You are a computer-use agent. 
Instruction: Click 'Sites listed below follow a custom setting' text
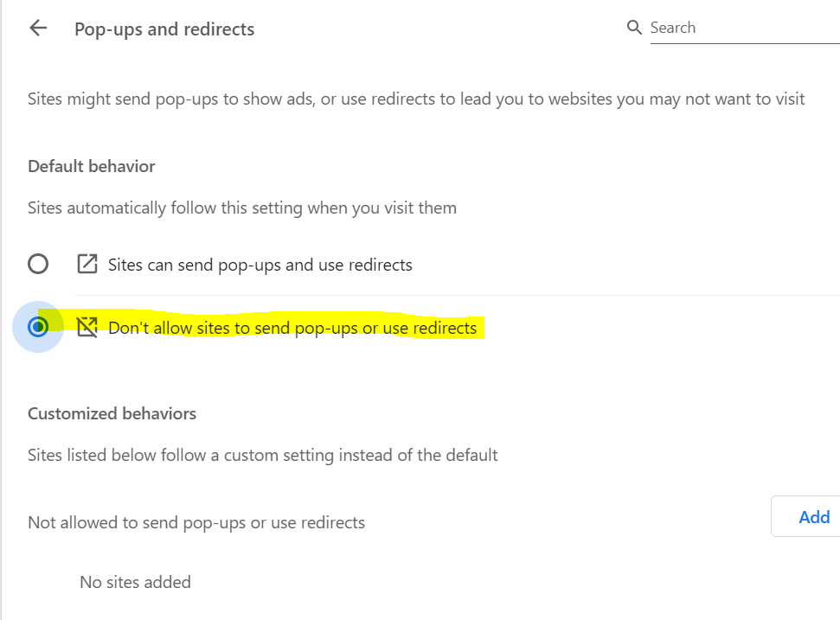click(262, 455)
